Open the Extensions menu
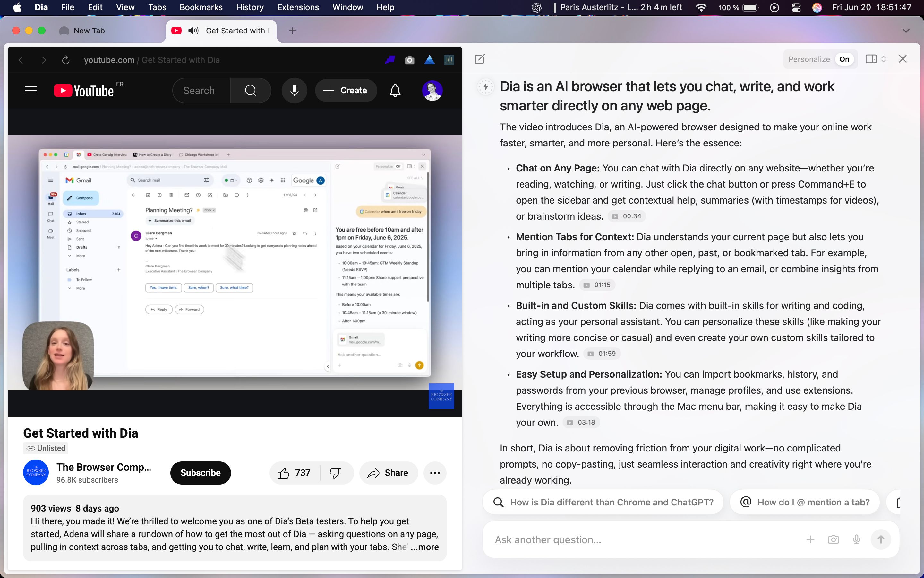924x578 pixels. coord(298,7)
